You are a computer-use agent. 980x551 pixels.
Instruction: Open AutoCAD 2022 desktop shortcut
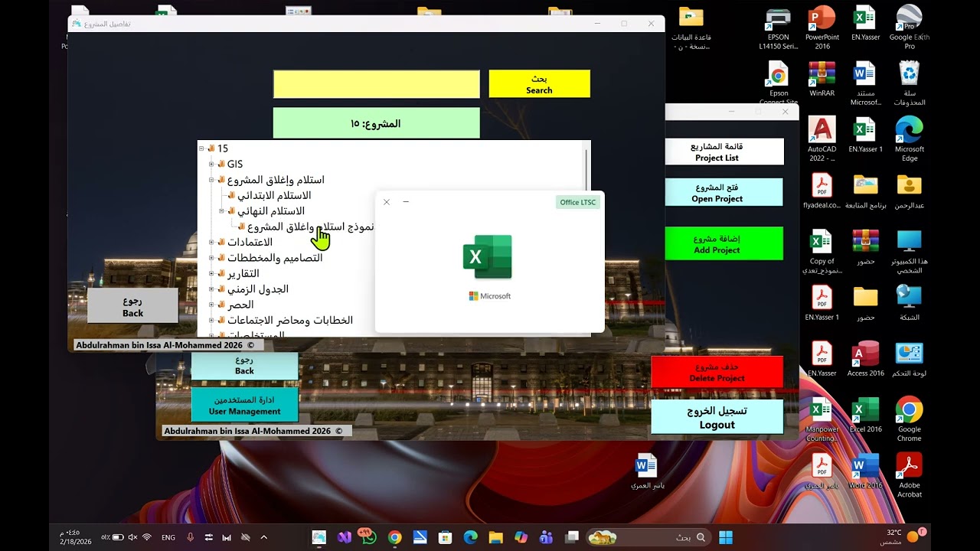coord(822,139)
